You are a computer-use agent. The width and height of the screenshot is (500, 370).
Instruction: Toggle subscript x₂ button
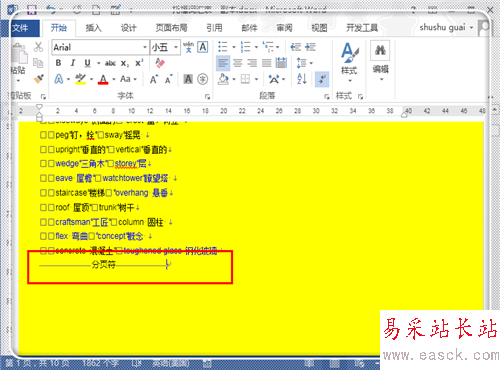pyautogui.click(x=125, y=63)
